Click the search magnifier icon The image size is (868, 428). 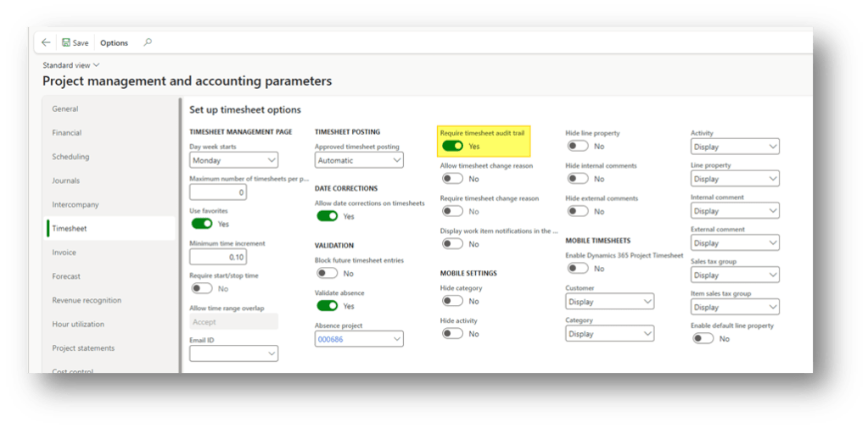click(x=148, y=42)
